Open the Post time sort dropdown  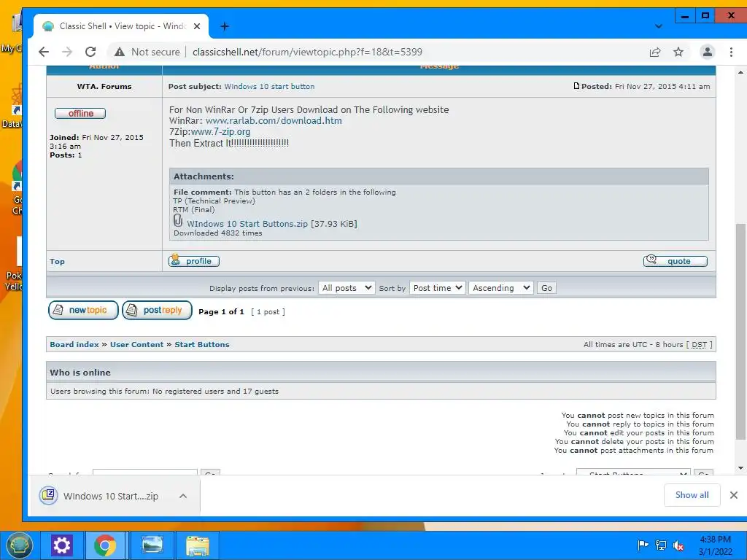coord(438,288)
